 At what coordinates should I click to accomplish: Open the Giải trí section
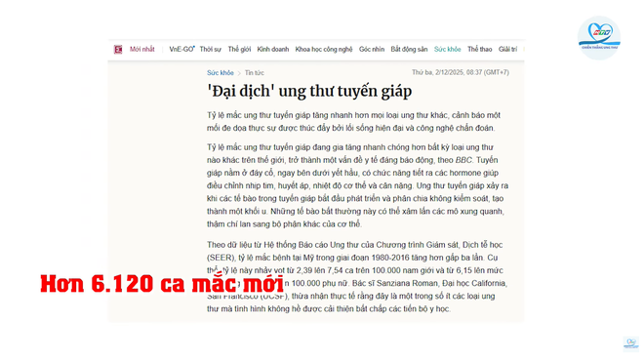pyautogui.click(x=507, y=50)
